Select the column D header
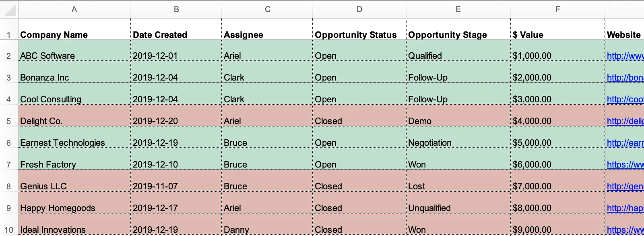 pyautogui.click(x=359, y=9)
